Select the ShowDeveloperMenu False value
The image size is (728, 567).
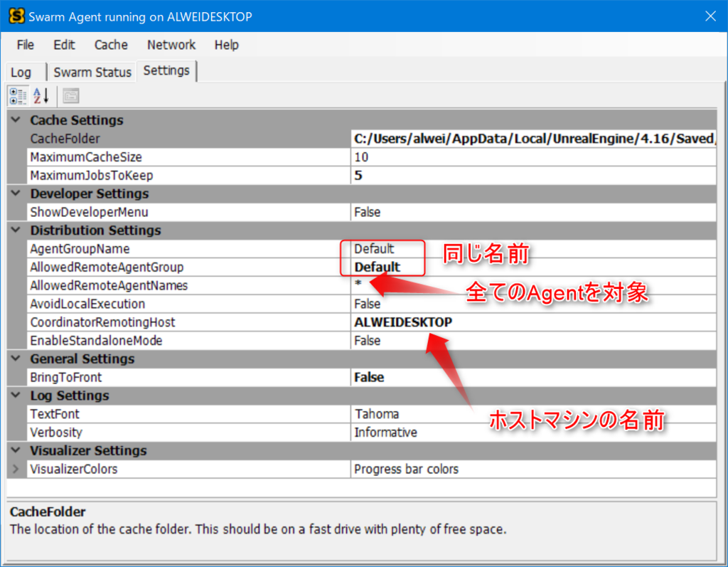pos(533,212)
